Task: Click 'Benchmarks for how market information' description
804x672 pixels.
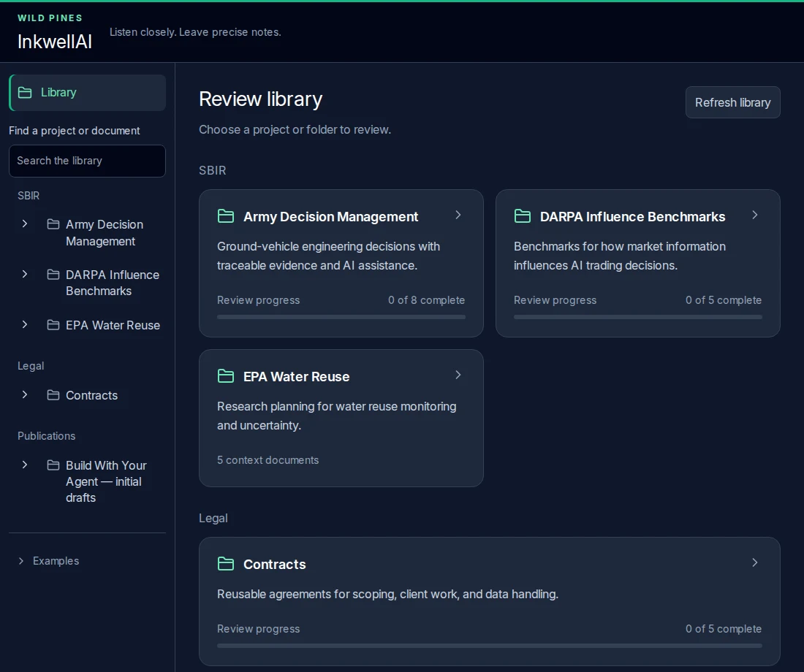Action: pyautogui.click(x=619, y=256)
